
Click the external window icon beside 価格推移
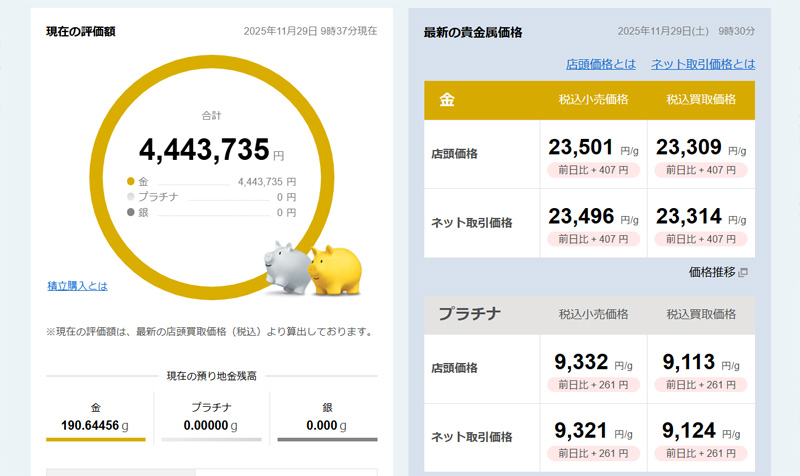(743, 272)
